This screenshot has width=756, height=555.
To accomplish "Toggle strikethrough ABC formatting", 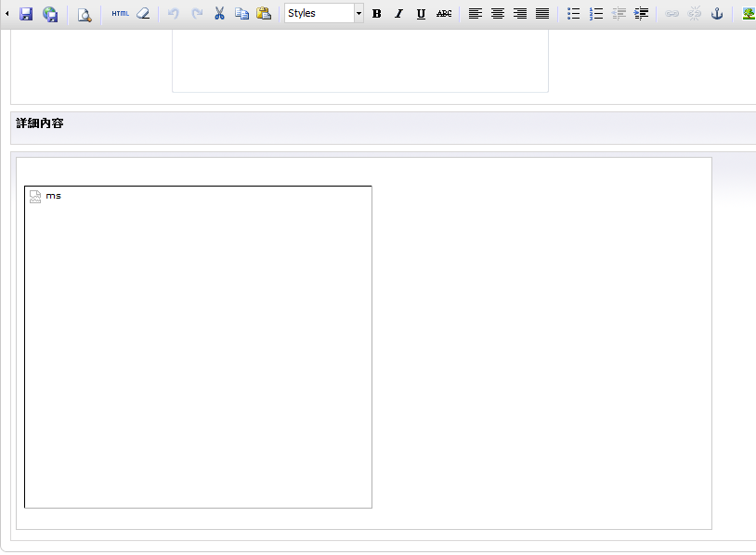I will point(444,14).
